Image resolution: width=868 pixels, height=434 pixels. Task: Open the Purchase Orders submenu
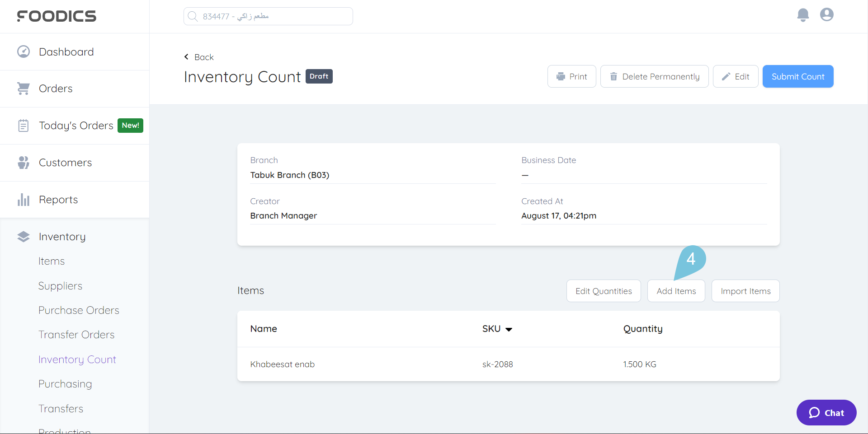[79, 310]
